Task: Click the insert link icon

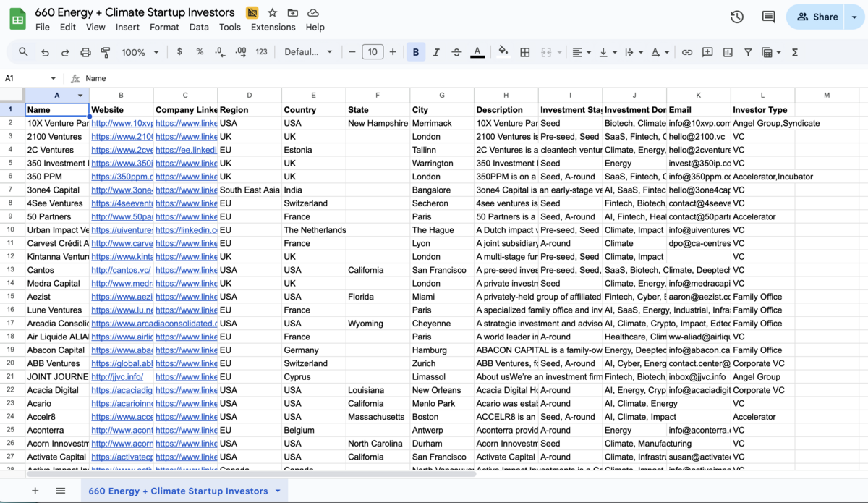Action: tap(687, 52)
